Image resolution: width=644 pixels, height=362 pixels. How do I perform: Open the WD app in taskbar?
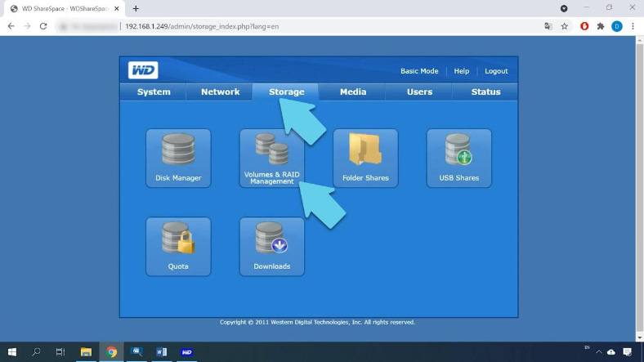pos(186,351)
